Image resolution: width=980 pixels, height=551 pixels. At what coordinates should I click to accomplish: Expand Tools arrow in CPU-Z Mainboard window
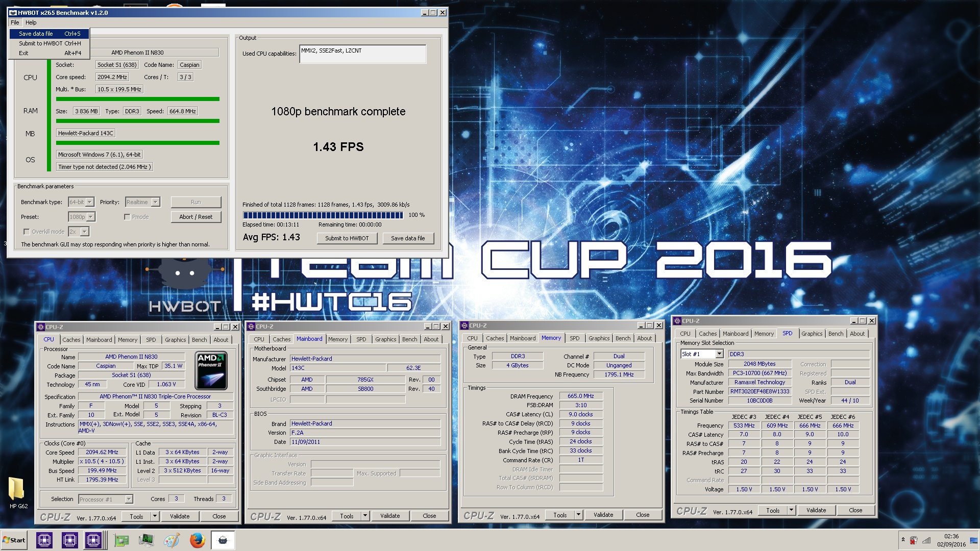pos(365,516)
